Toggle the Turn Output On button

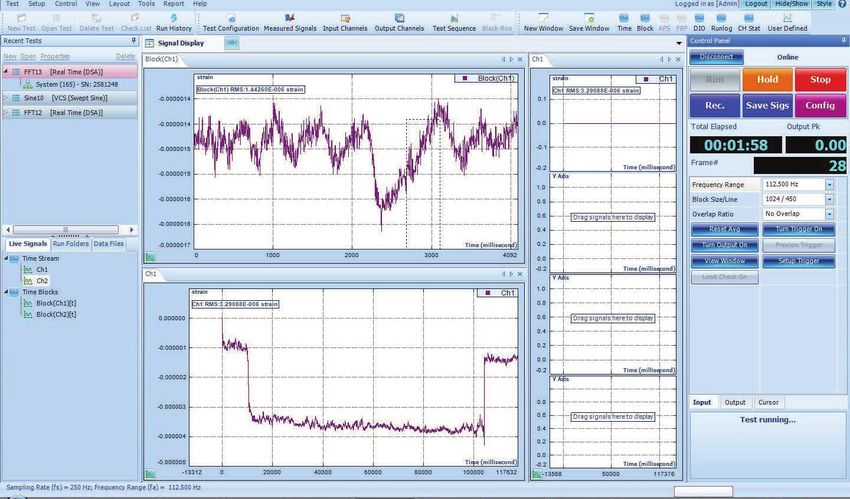[x=725, y=245]
